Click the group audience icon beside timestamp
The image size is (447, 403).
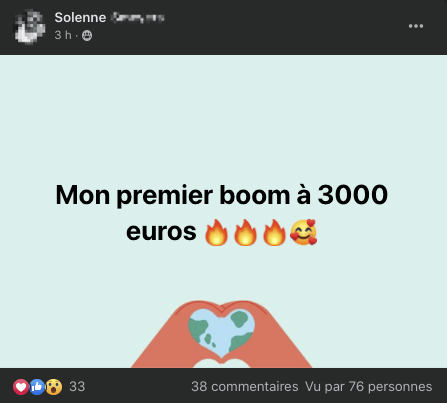coord(87,35)
